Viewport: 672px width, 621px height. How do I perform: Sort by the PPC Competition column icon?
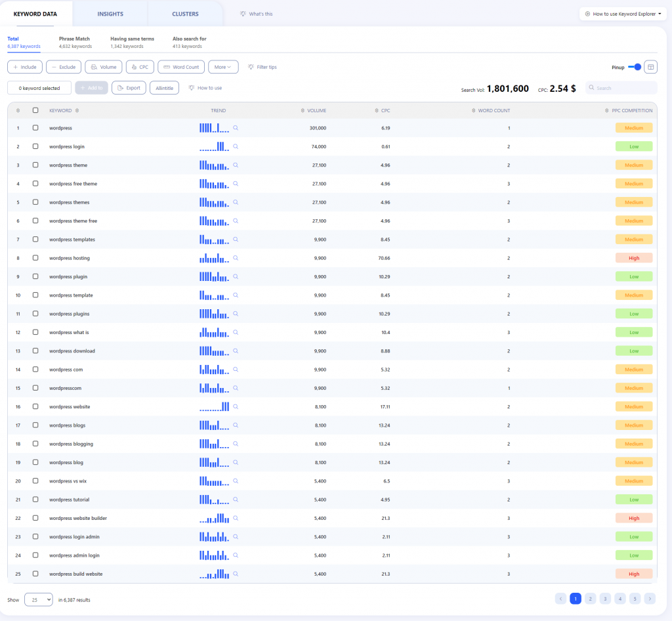[x=607, y=110]
